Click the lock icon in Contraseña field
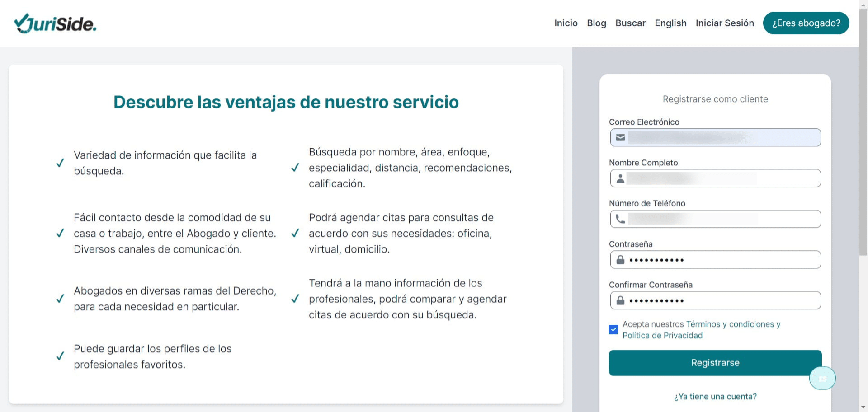The height and width of the screenshot is (412, 868). [x=620, y=260]
